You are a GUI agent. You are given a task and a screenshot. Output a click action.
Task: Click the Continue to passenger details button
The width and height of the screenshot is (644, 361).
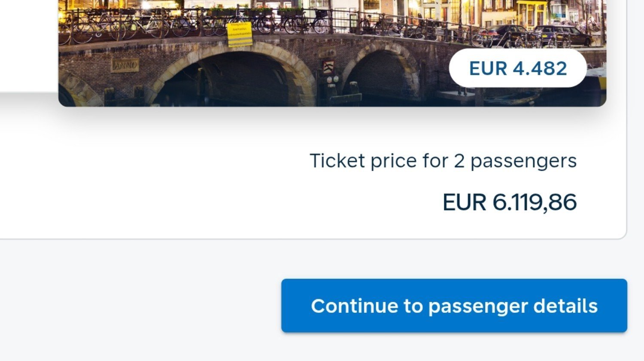click(454, 306)
